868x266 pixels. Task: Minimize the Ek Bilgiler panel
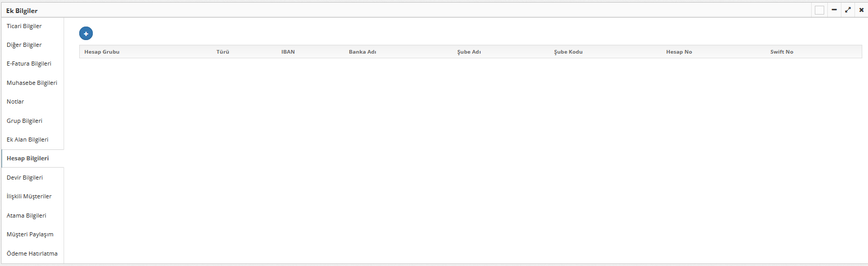pyautogui.click(x=834, y=10)
